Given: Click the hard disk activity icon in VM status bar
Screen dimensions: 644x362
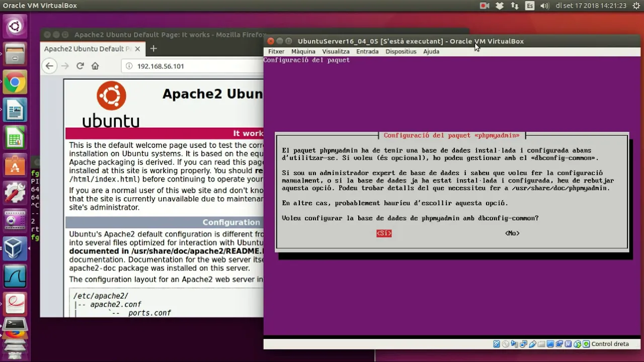Looking at the screenshot, I should (x=497, y=344).
